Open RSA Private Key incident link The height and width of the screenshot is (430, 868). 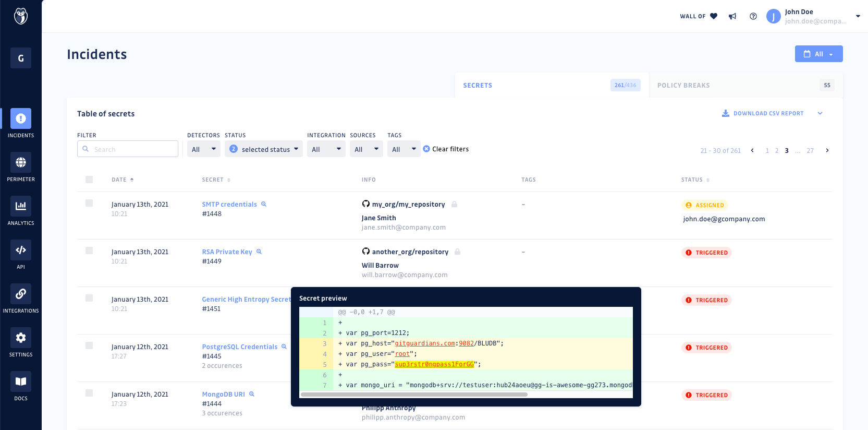227,252
